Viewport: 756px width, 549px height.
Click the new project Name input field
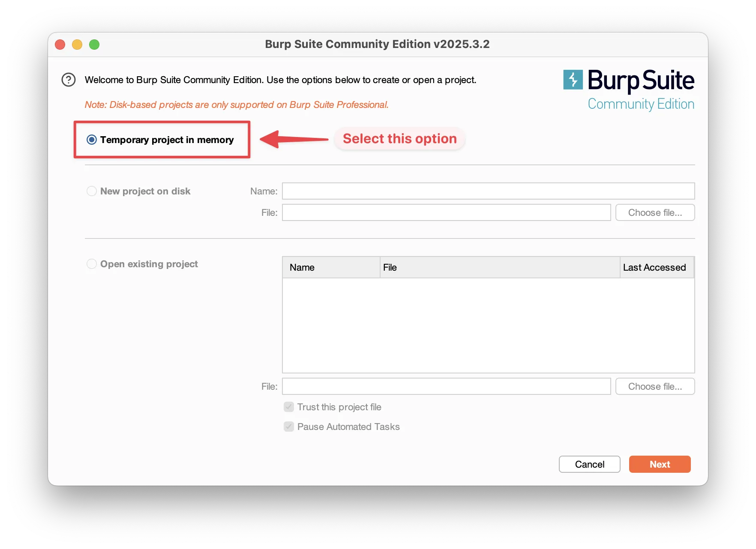point(488,191)
